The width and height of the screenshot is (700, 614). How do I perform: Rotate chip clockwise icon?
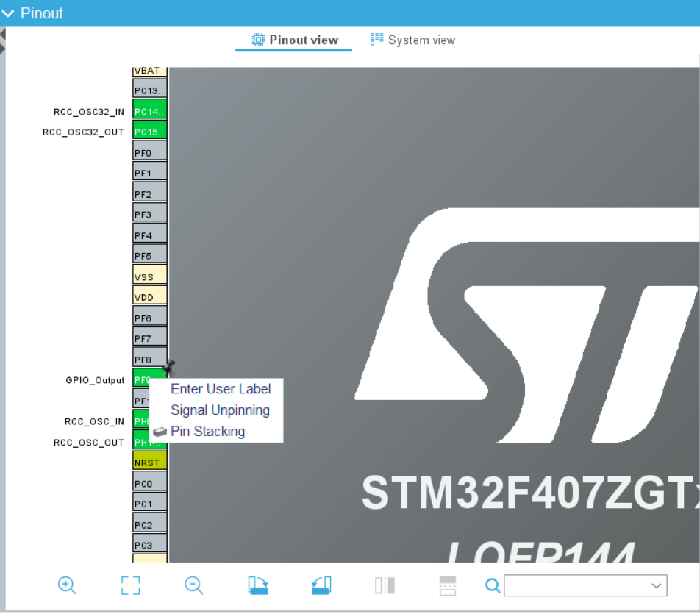tap(257, 585)
